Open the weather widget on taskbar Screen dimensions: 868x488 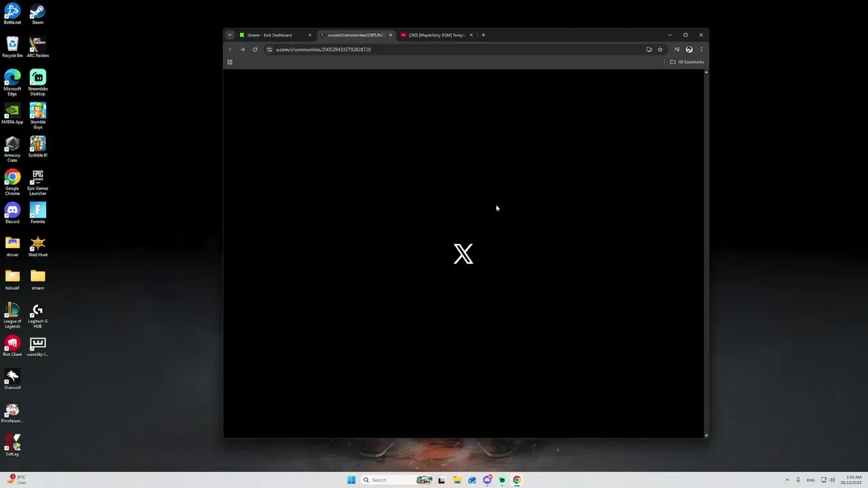(18, 480)
